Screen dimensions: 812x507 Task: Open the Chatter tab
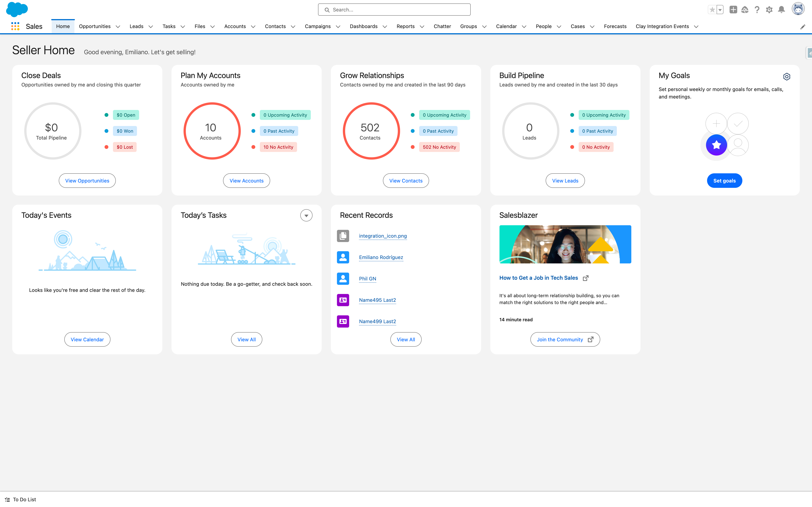click(x=442, y=27)
